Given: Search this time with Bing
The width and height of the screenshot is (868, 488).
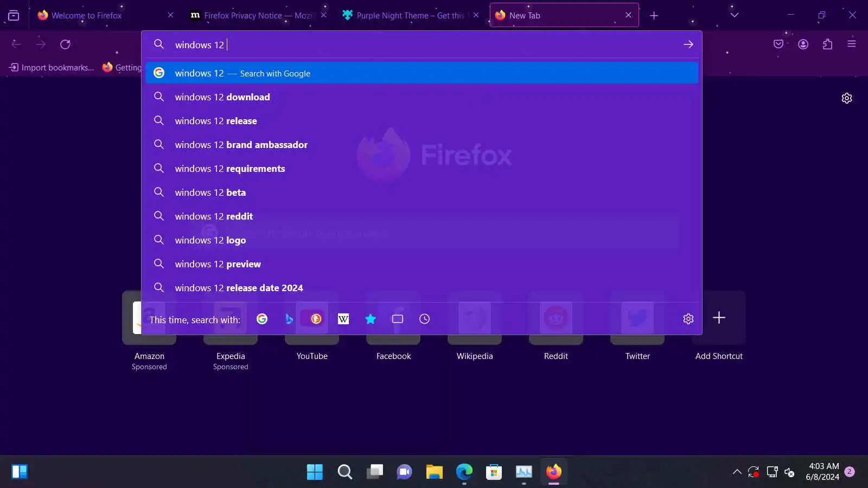Looking at the screenshot, I should [289, 319].
